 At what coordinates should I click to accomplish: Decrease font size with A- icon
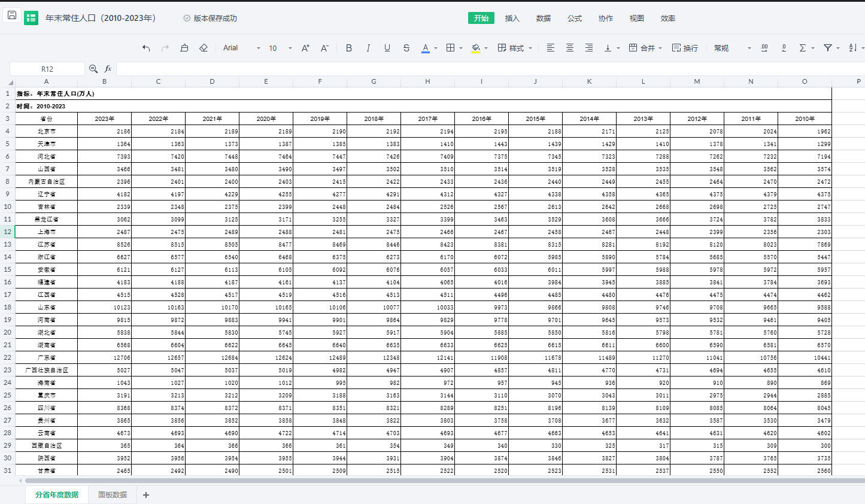324,48
